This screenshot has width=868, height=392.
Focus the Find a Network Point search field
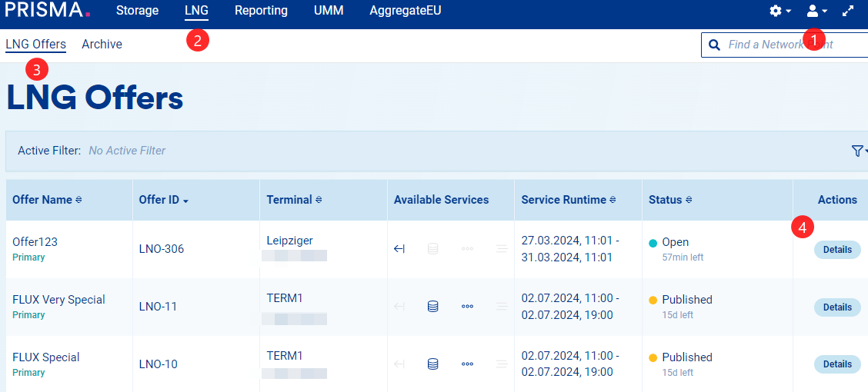click(793, 45)
